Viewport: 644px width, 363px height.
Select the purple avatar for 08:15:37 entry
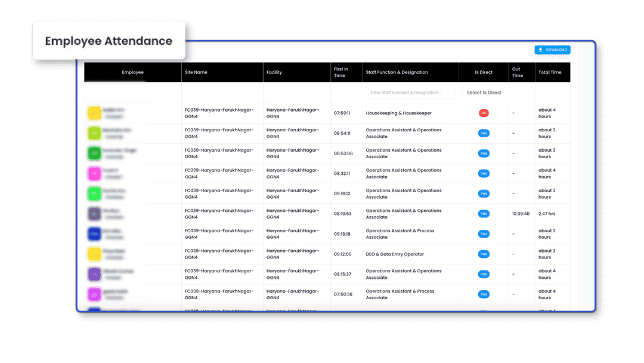tap(94, 274)
